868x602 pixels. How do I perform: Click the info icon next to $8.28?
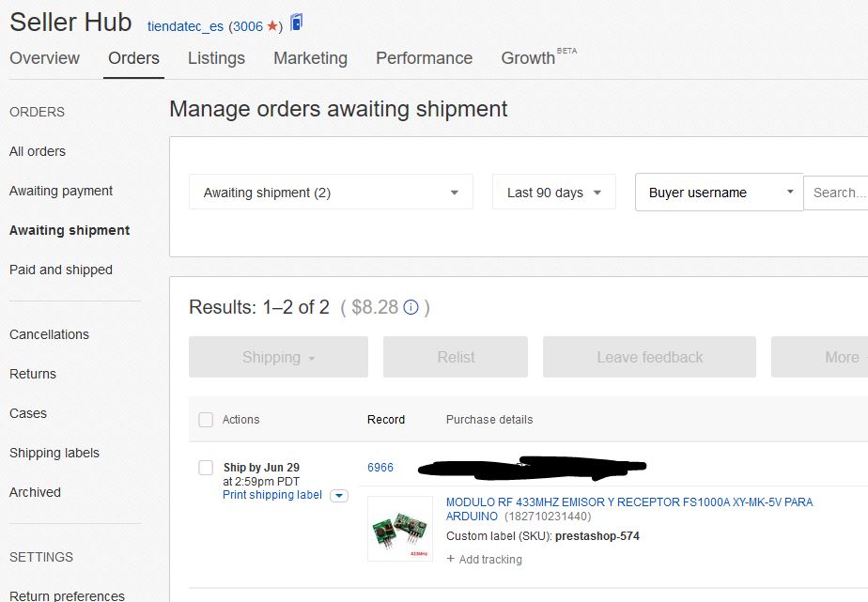coord(411,307)
